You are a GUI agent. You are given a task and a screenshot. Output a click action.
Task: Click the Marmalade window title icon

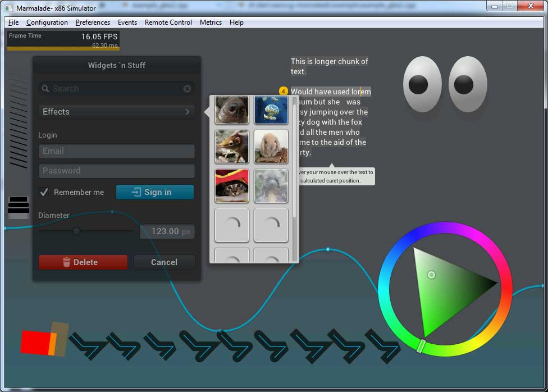click(9, 8)
